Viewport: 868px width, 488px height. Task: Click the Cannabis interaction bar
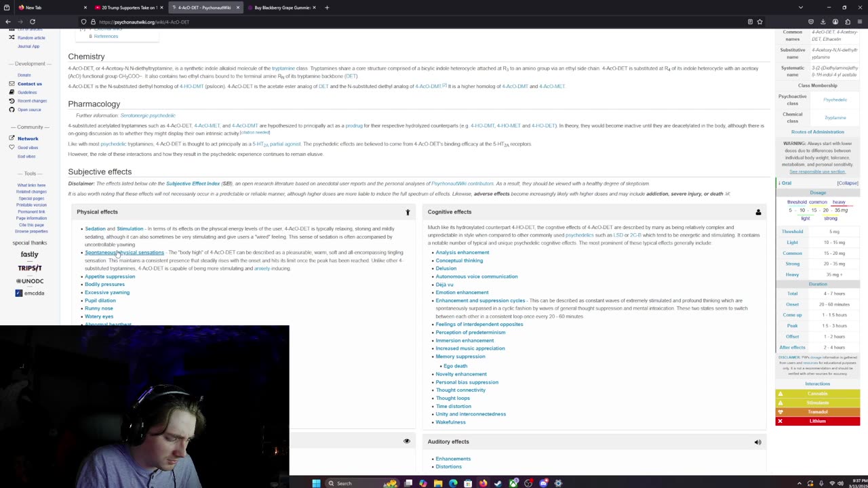coord(817,394)
